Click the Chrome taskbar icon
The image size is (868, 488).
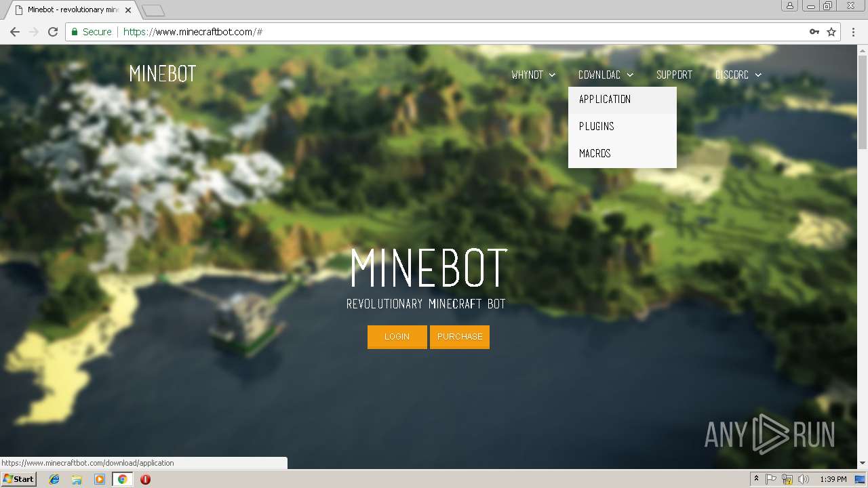(123, 479)
